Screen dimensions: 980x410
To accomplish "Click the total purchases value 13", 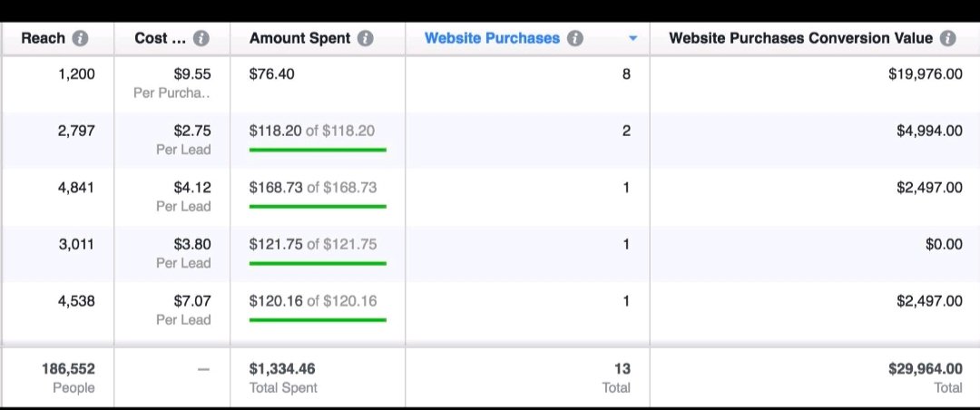I will tap(622, 369).
